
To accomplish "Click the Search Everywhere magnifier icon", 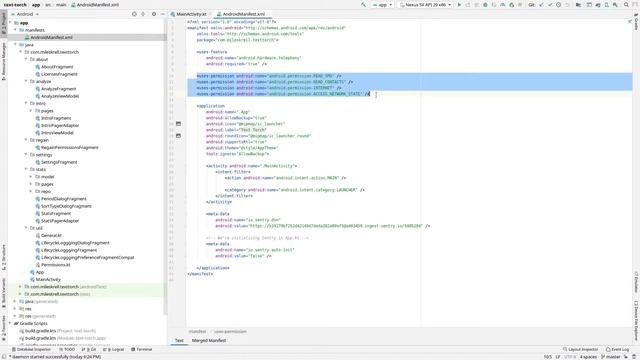I will (626, 5).
